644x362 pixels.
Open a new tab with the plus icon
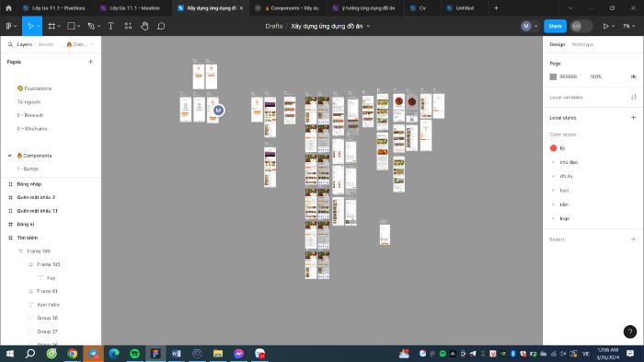pos(496,7)
